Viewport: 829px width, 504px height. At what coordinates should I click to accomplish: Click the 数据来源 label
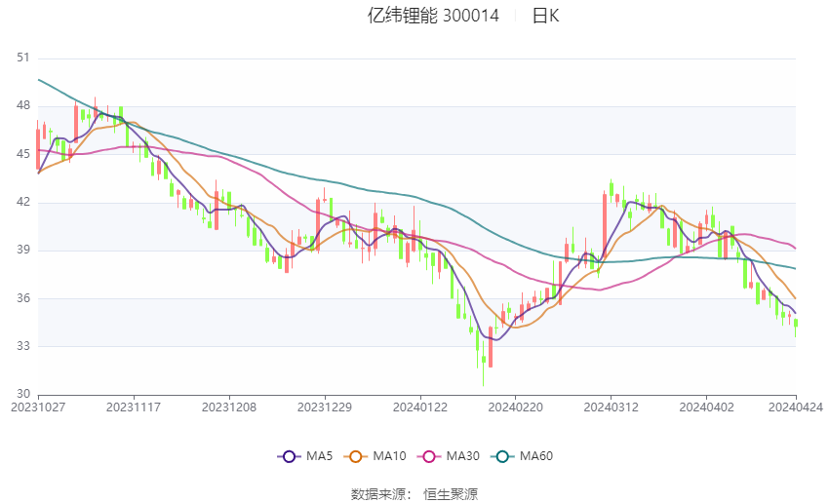click(378, 494)
